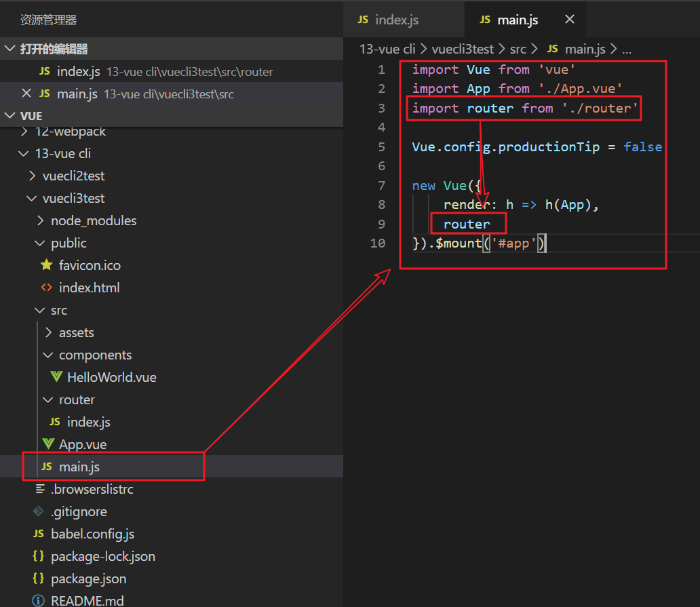Click the JS icon of babel.config.js
The width and height of the screenshot is (700, 607).
pyautogui.click(x=39, y=534)
